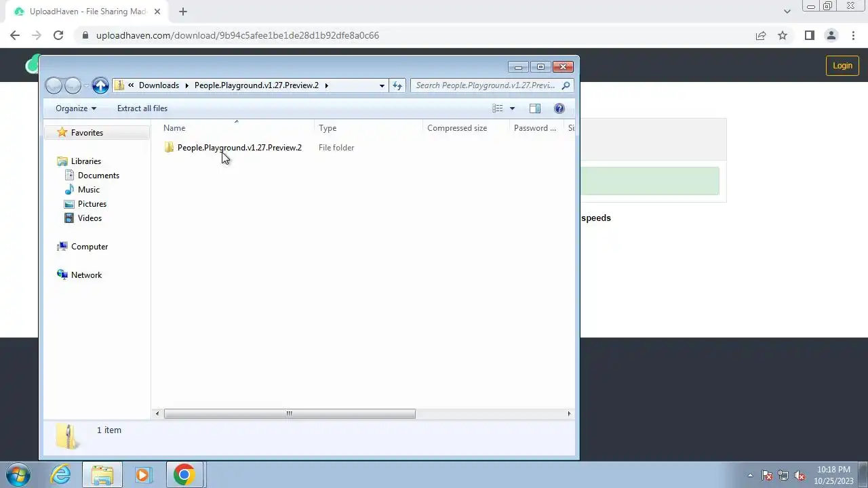Show hidden tray icons

(750, 475)
